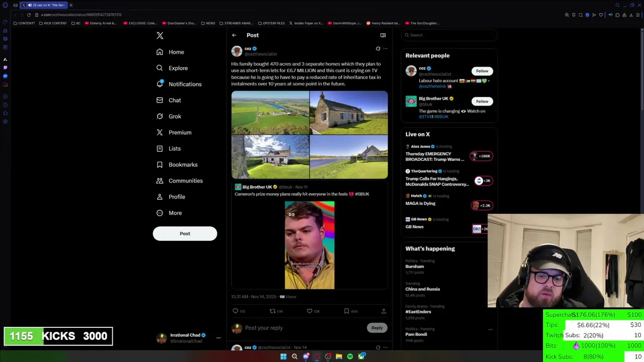
Task: Open reader view icon beside Post header
Action: point(383,35)
